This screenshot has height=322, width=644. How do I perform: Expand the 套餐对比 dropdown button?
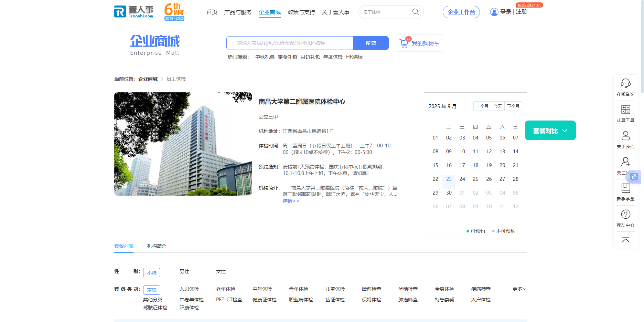pyautogui.click(x=550, y=131)
